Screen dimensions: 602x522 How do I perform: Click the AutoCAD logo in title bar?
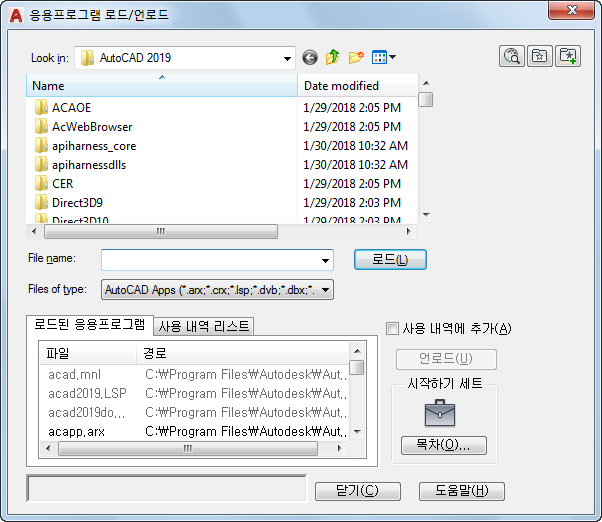tap(16, 15)
